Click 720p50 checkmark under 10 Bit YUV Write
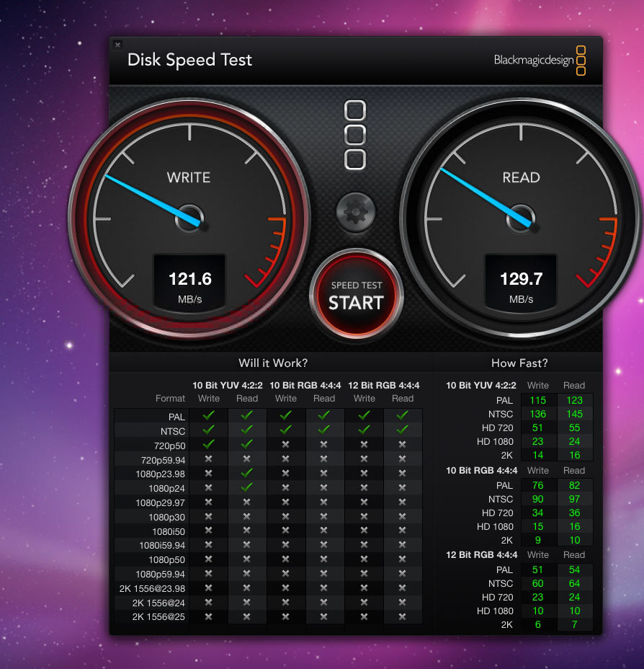Image resolution: width=644 pixels, height=669 pixels. 209,444
